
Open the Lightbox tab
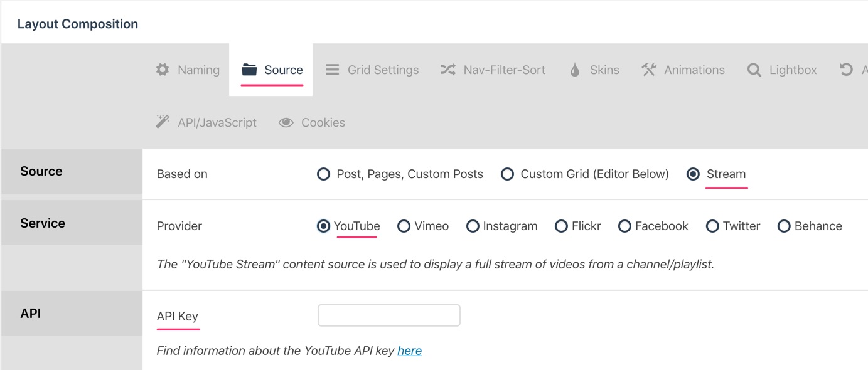tap(782, 70)
